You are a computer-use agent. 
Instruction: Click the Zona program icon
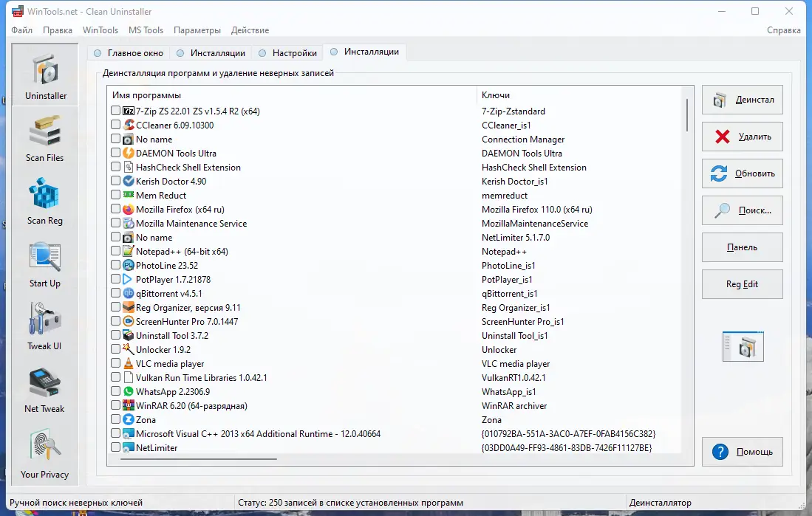pyautogui.click(x=129, y=419)
